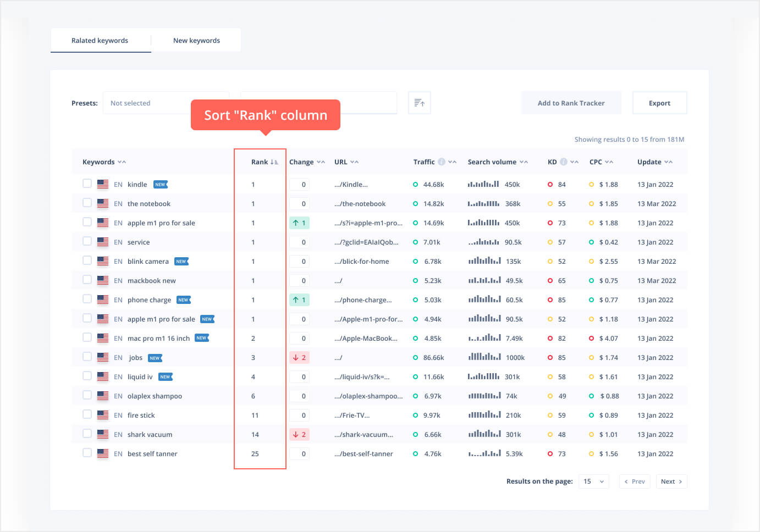This screenshot has width=760, height=532.
Task: Click the red CPC indicator for mac pro m1 row
Action: click(x=592, y=339)
